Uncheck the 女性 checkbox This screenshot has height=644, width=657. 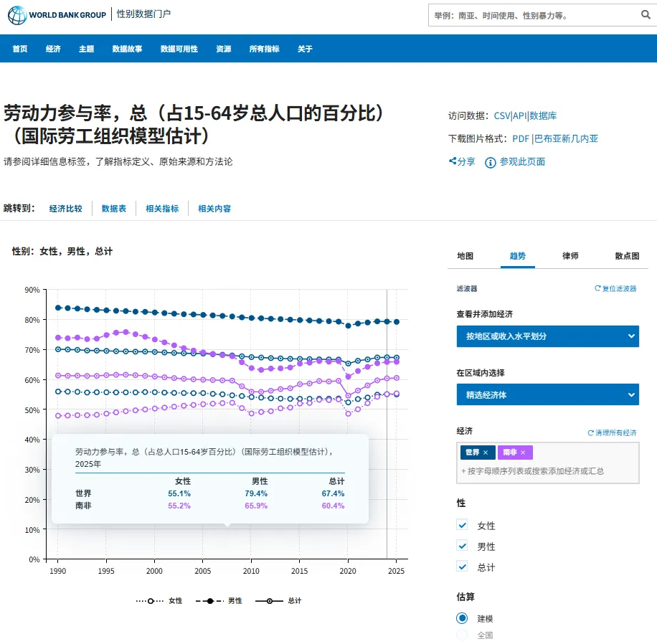(462, 525)
